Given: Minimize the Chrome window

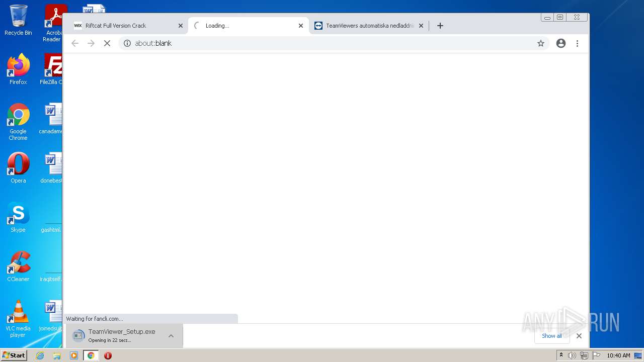Looking at the screenshot, I should point(547,17).
